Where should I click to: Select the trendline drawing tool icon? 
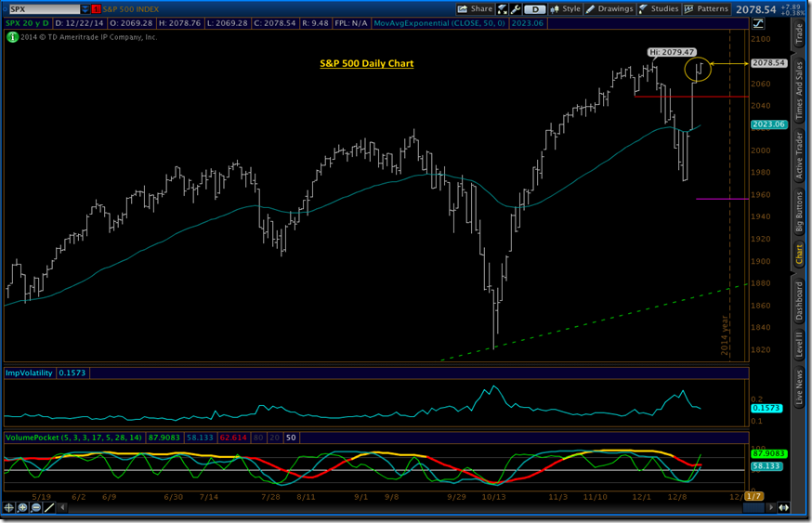[49, 507]
